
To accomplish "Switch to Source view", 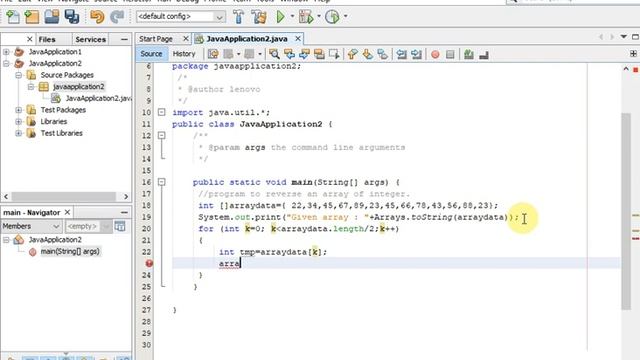I will point(151,54).
